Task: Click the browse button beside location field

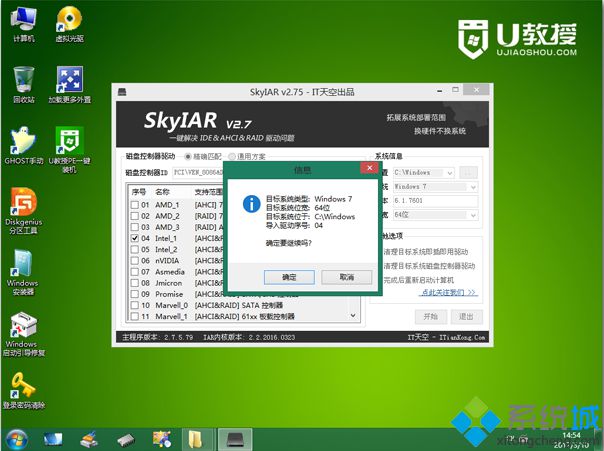Action: pos(468,173)
